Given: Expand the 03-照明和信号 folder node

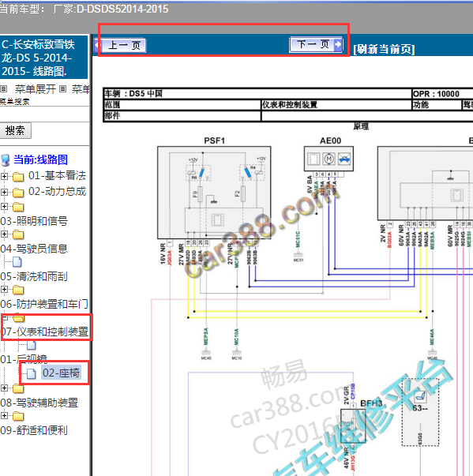Looking at the screenshot, I should 4,207.
